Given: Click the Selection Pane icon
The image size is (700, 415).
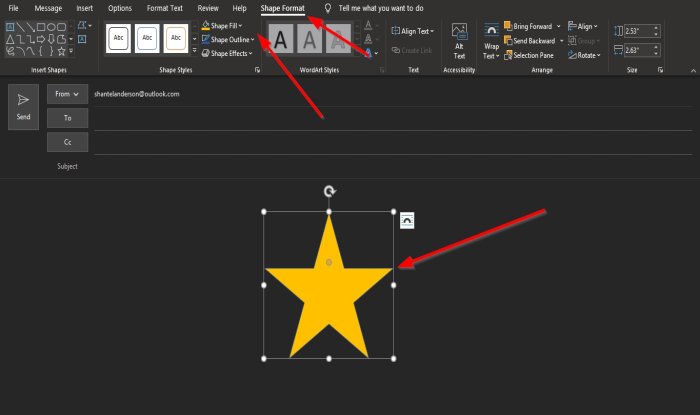Looking at the screenshot, I should point(529,55).
